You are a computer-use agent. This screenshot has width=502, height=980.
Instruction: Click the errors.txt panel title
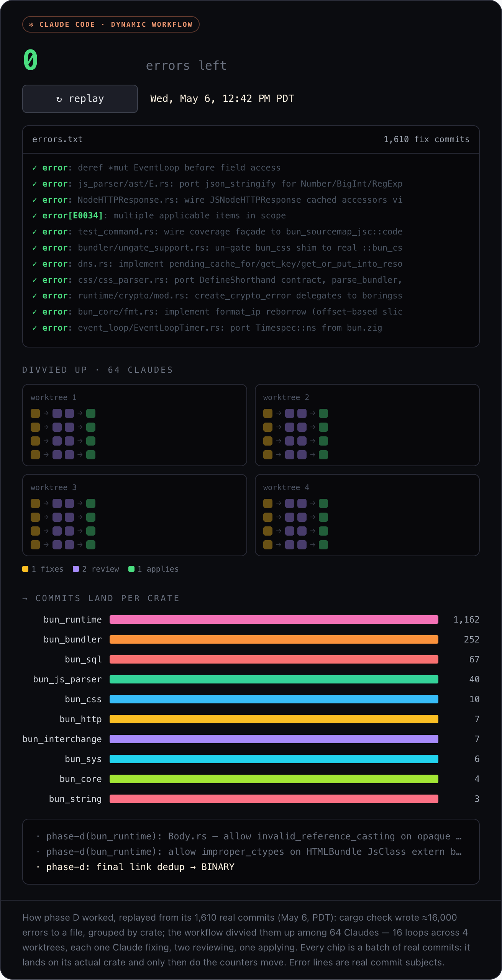[57, 139]
